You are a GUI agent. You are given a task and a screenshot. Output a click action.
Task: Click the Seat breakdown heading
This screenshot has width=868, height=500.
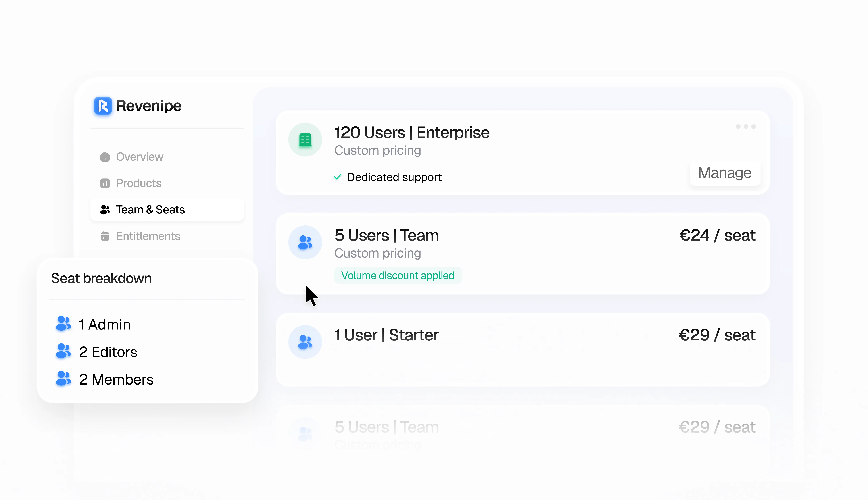click(x=101, y=278)
